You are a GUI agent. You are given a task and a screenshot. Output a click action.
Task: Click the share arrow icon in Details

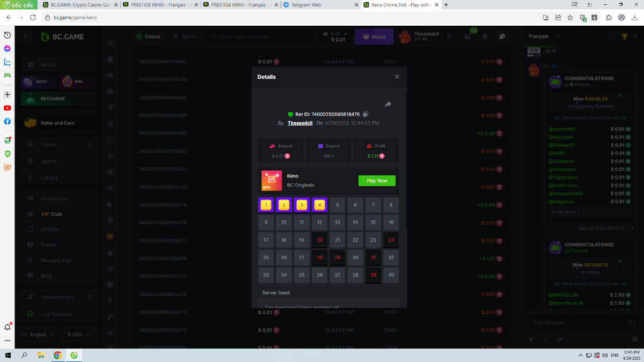click(388, 104)
